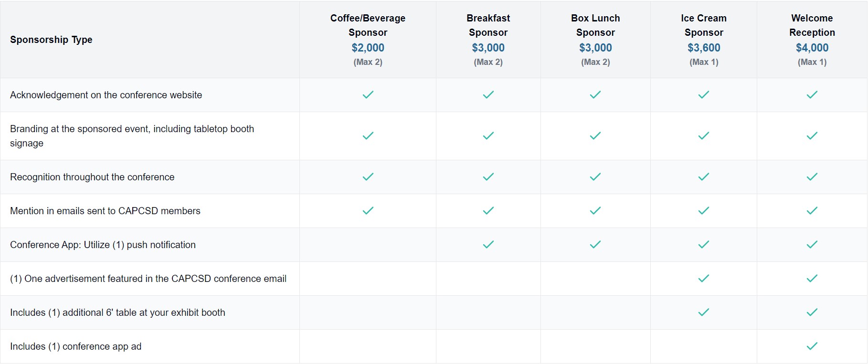Click Coffee/Beverage checkmark for recognition throughout conference
Screen dimensions: 868x364
coord(368,177)
